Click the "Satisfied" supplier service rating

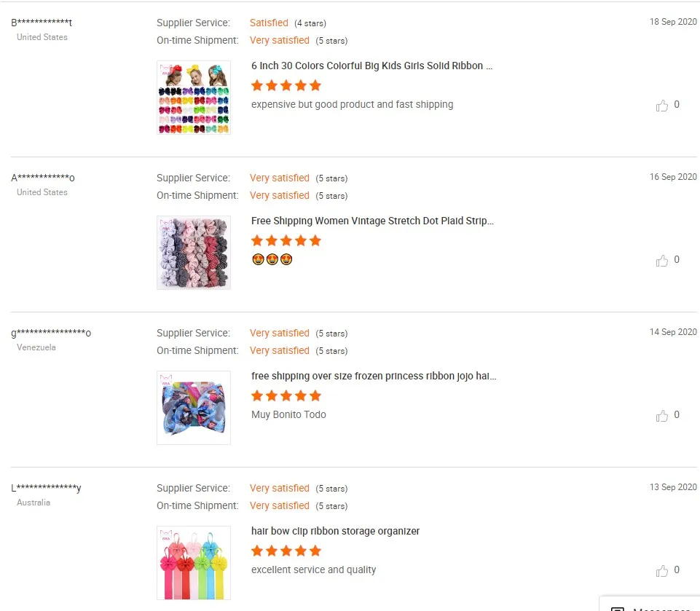pyautogui.click(x=269, y=23)
